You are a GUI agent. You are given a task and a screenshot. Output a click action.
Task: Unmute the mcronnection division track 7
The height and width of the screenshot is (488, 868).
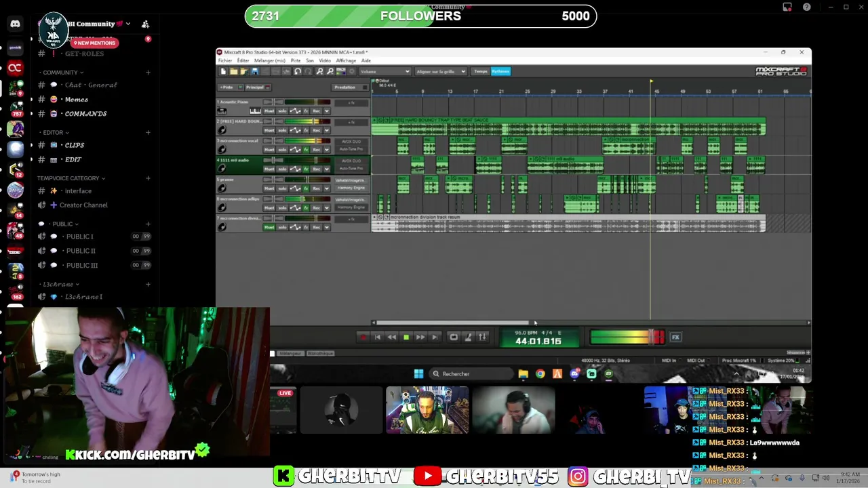coord(269,227)
